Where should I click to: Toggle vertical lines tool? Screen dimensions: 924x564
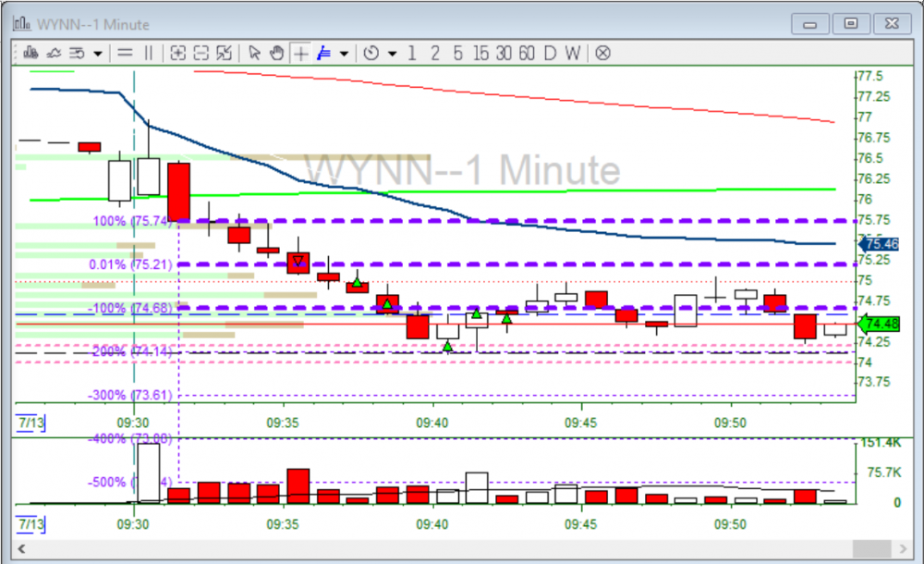pos(148,53)
